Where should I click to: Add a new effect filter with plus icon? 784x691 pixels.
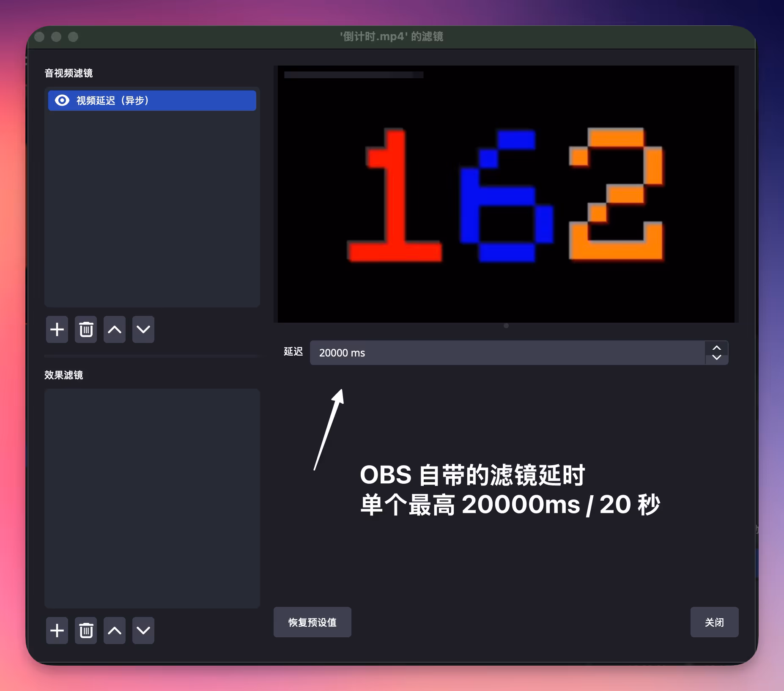pyautogui.click(x=57, y=631)
